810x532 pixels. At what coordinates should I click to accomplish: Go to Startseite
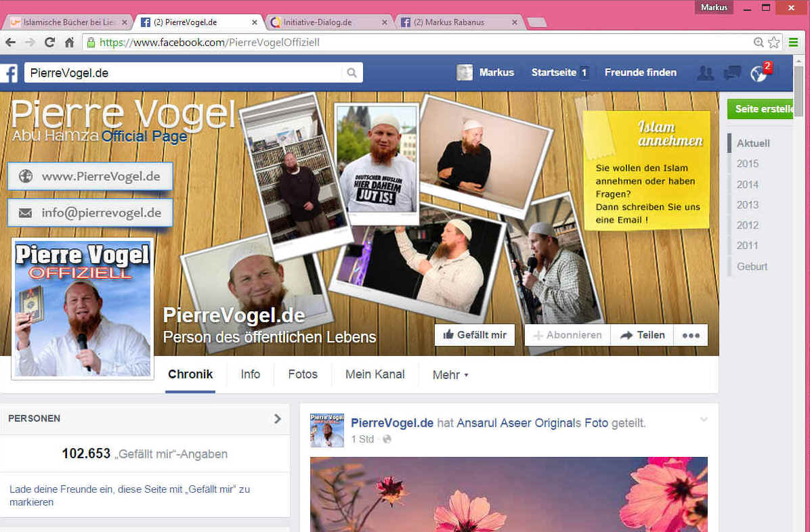point(554,73)
